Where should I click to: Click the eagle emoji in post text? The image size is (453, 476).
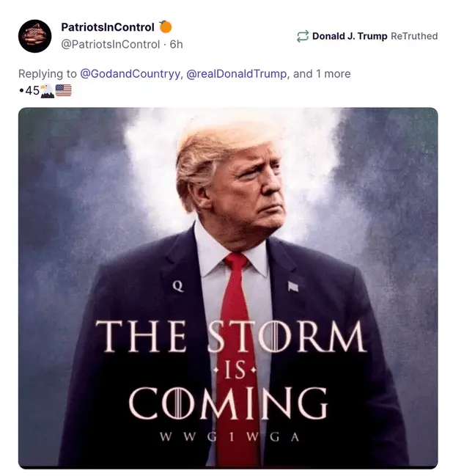click(48, 90)
